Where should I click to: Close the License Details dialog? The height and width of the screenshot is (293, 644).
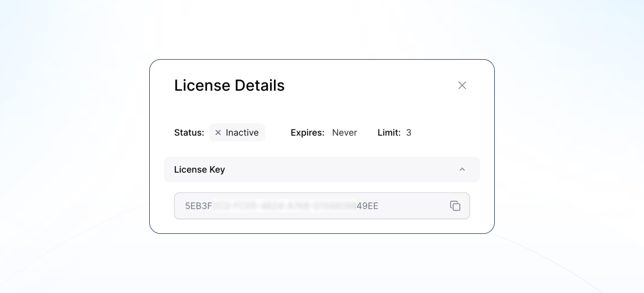click(462, 85)
